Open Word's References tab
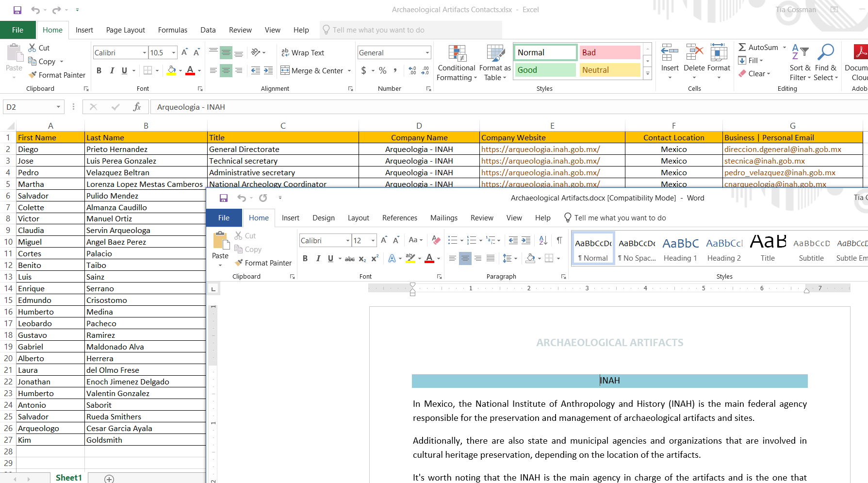 400,218
